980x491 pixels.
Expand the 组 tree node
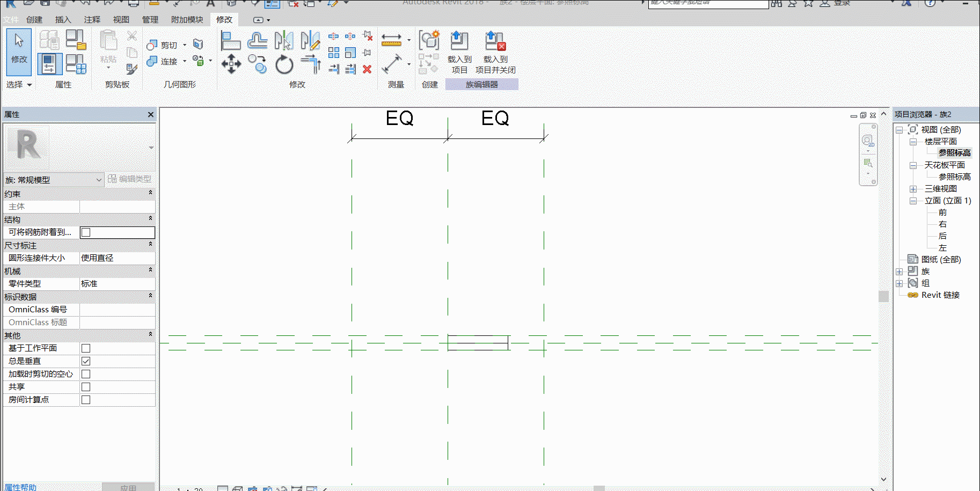point(899,283)
